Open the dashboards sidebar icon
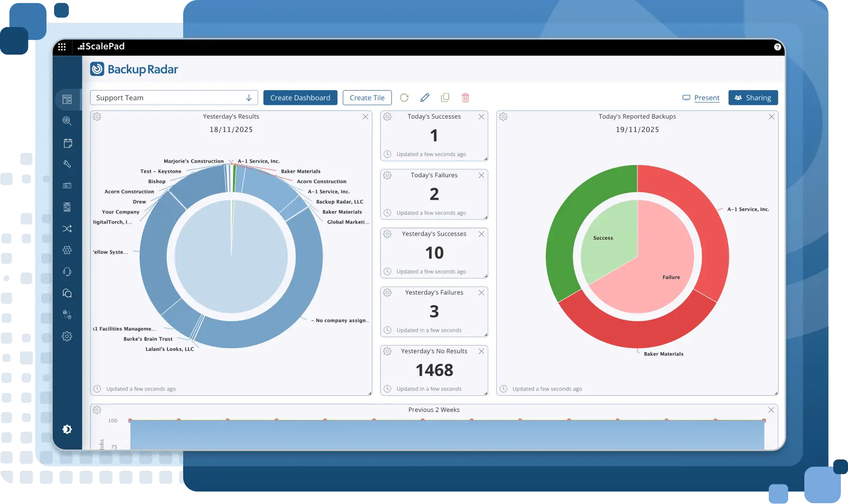The image size is (848, 504). 67,99
